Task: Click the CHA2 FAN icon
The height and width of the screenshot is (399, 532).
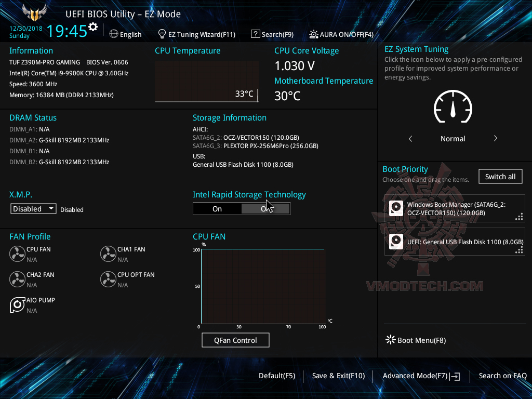Action: pyautogui.click(x=18, y=279)
